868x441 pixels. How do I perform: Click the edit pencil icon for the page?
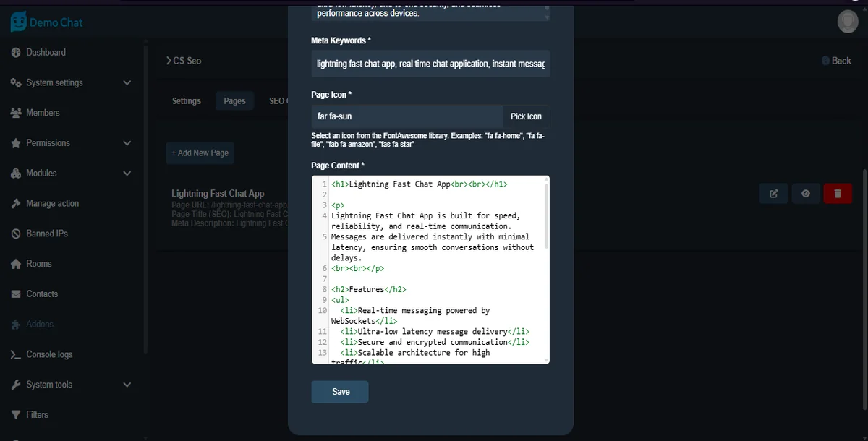click(773, 193)
